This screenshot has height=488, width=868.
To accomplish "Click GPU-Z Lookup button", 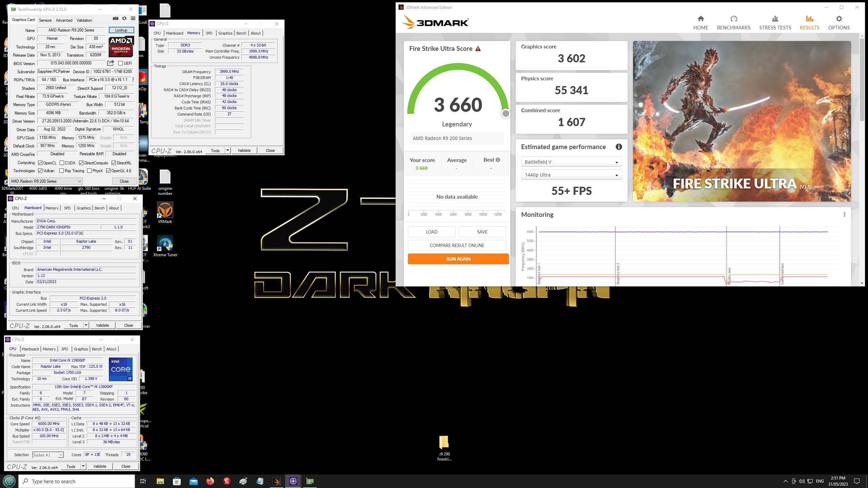I will point(121,30).
